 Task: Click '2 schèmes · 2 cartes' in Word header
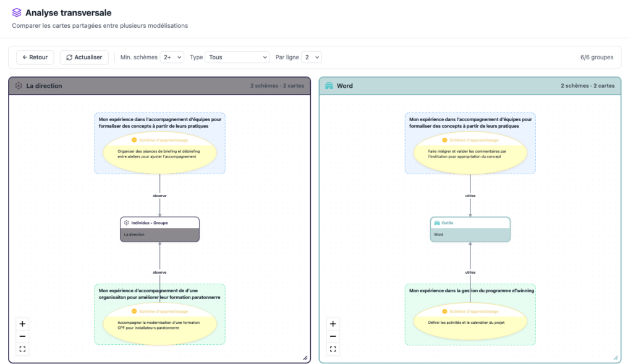tap(587, 85)
